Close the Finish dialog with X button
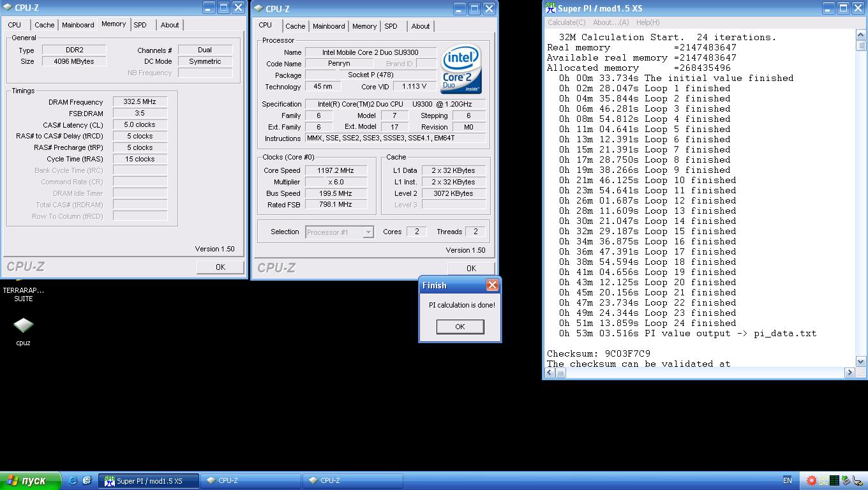The height and width of the screenshot is (490, 868). [x=492, y=285]
